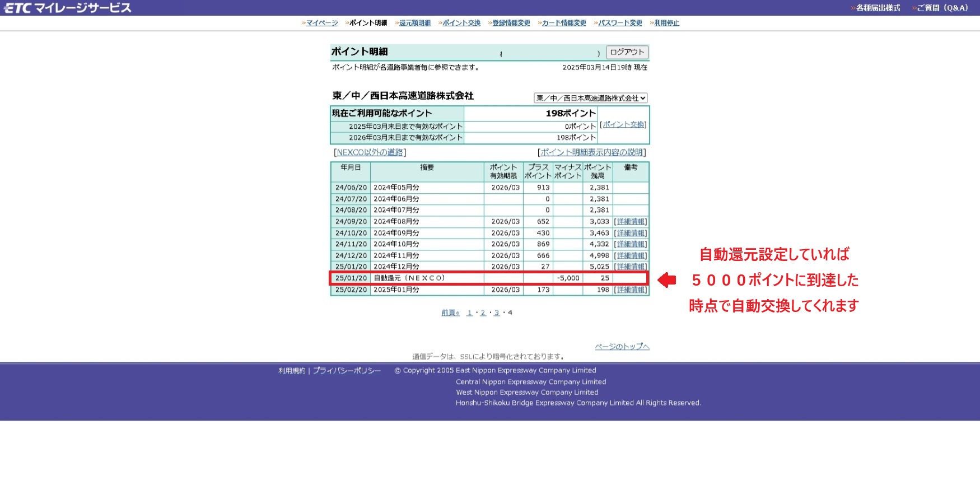This screenshot has width=980, height=499.
Task: Click the East Nippon Expressway copyright line
Action: click(495, 371)
